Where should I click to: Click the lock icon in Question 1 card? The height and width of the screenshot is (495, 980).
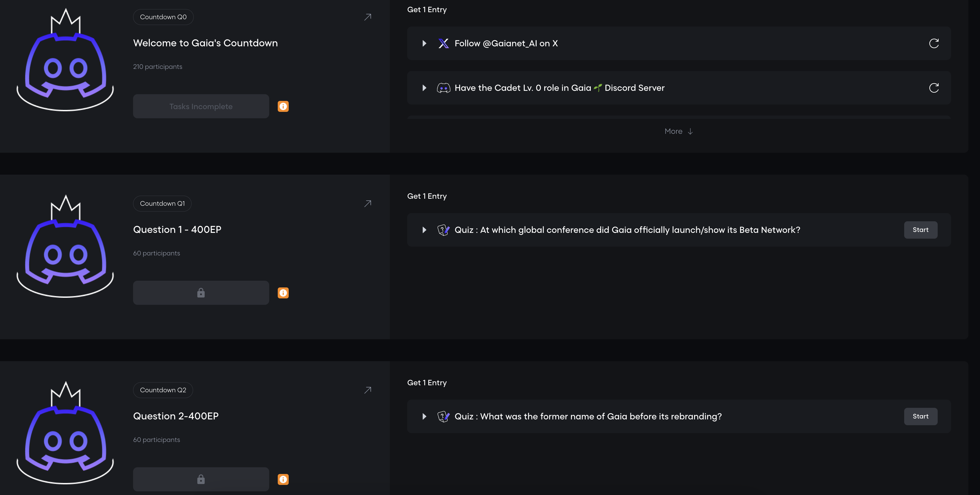[201, 293]
